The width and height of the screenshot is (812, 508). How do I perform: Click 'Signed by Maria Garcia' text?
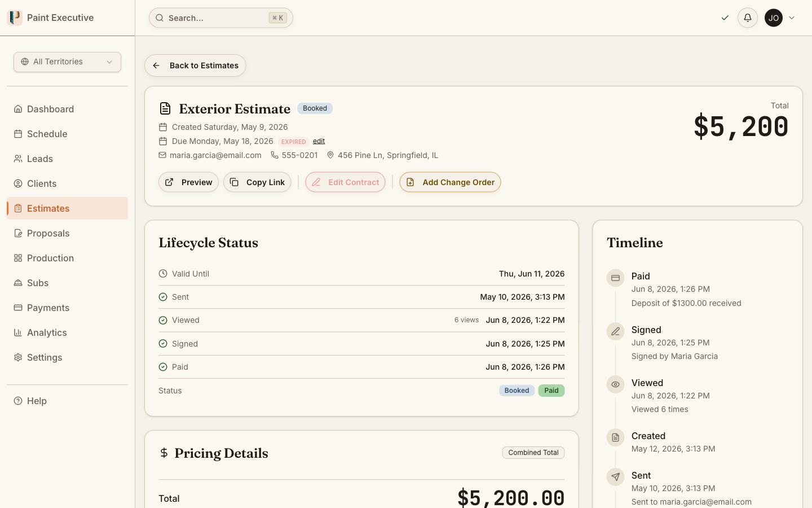[674, 356]
